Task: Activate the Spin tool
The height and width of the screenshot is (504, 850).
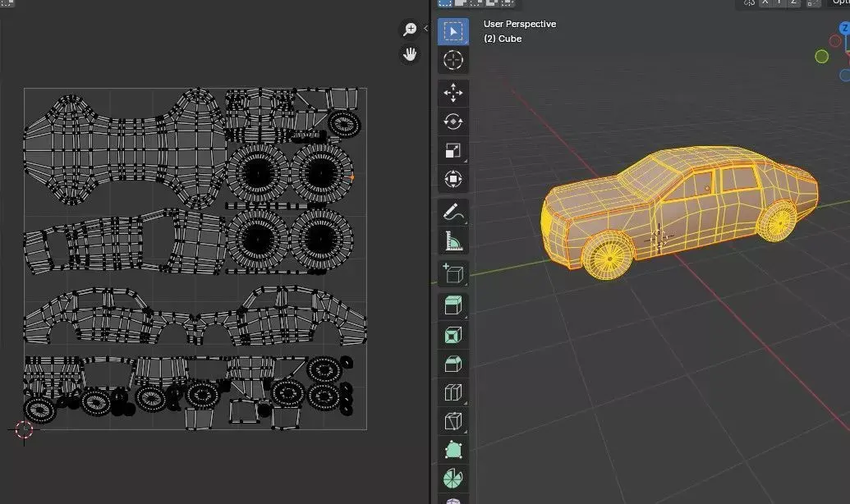Action: (453, 479)
